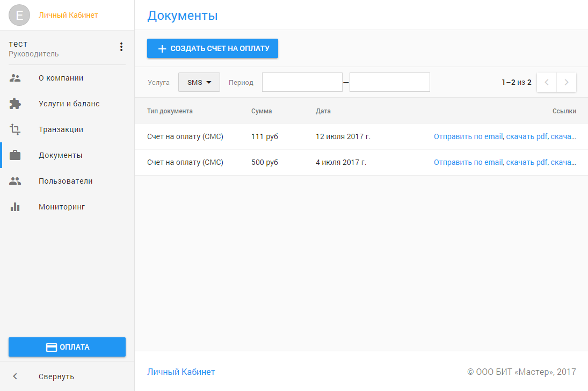This screenshot has width=588, height=391.
Task: Open the SMS service dropdown
Action: coord(199,82)
